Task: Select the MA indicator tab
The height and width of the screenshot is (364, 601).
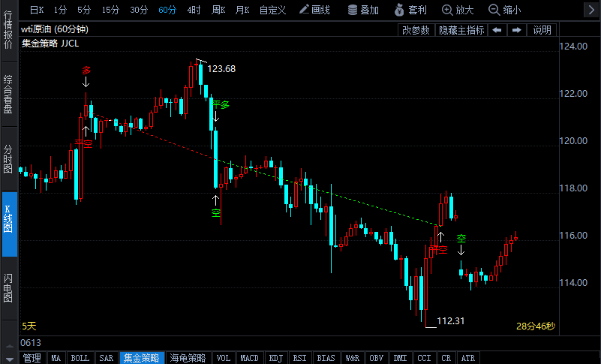Action: [x=56, y=358]
